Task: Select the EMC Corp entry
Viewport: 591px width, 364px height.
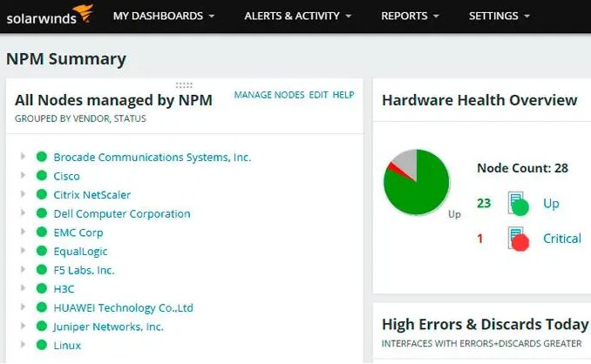Action: 78,233
